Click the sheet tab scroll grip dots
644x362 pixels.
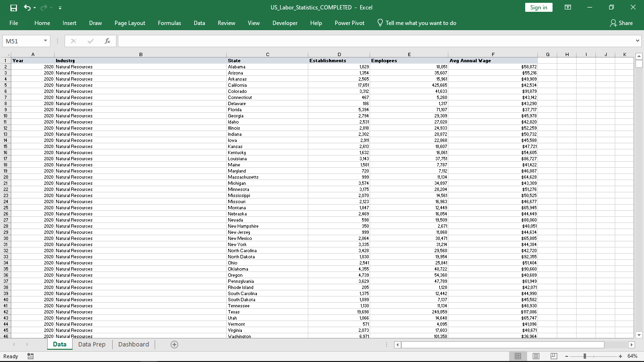click(x=387, y=345)
